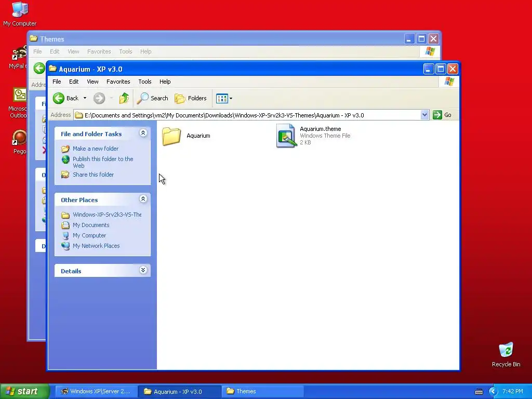Select the Aquarium folder icon

[x=171, y=136]
